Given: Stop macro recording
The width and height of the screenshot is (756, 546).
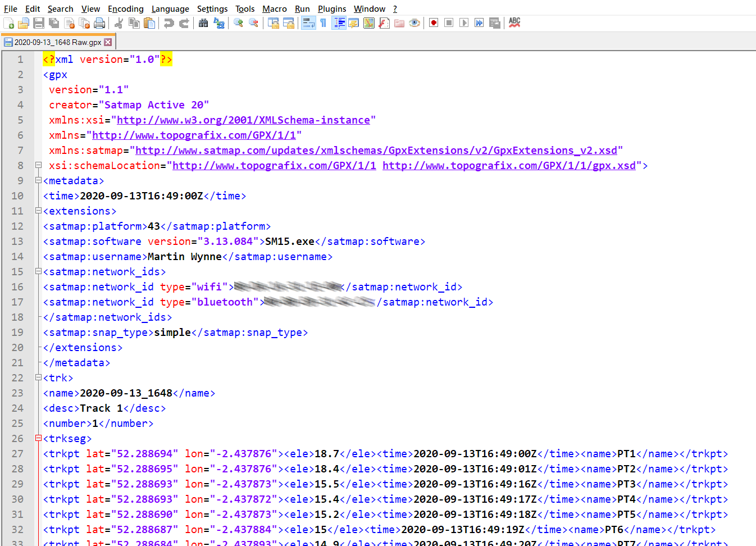Looking at the screenshot, I should click(x=449, y=23).
